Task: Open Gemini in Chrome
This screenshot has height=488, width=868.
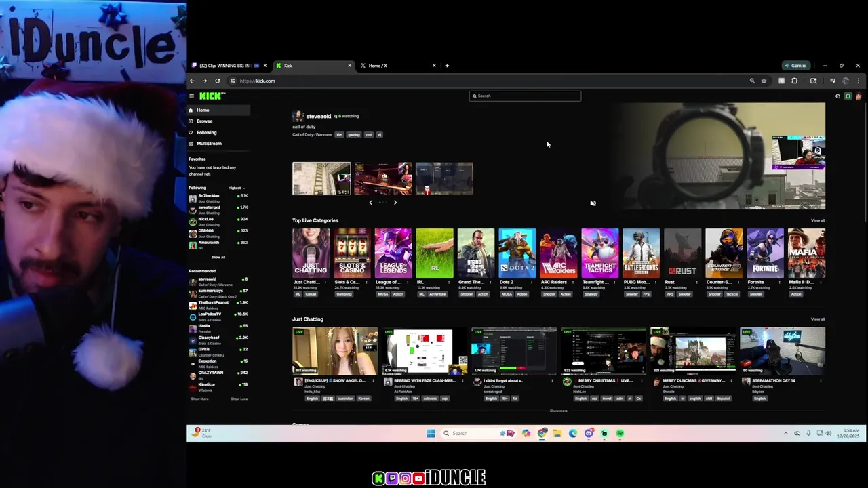Action: tap(795, 66)
